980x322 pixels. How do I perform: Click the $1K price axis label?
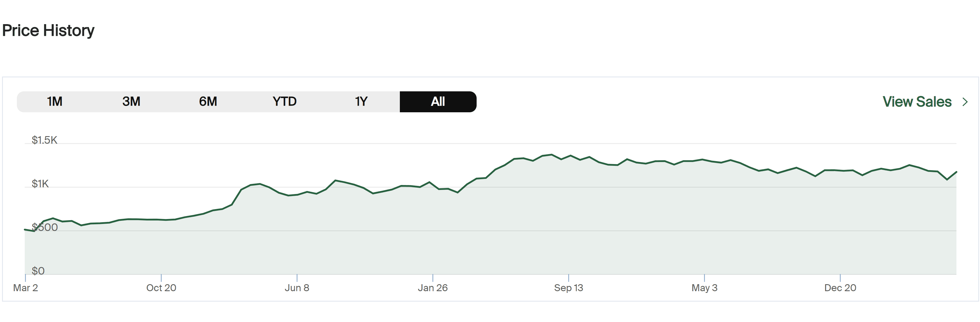(40, 184)
